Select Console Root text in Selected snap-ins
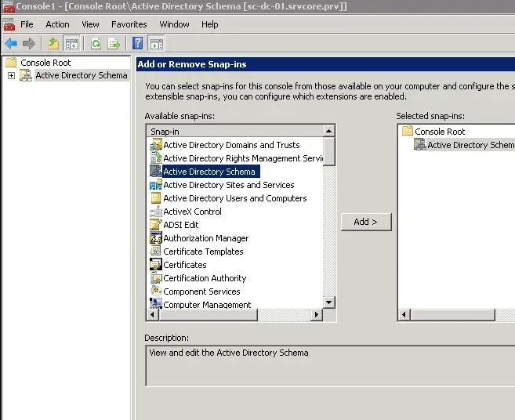Screen dimensions: 515x420 point(440,132)
